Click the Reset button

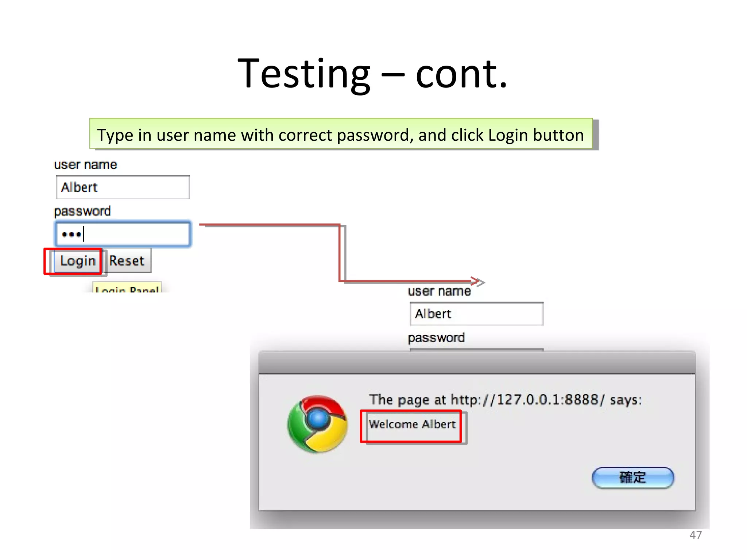(x=127, y=261)
